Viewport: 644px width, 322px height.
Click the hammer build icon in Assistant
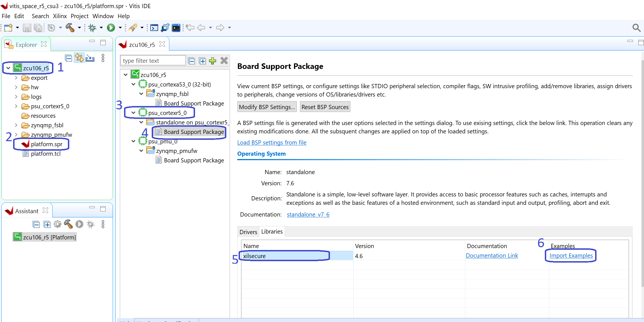click(x=68, y=224)
